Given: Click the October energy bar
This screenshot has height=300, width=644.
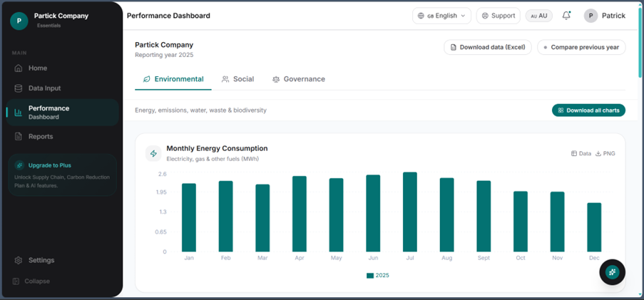Looking at the screenshot, I should point(521,221).
